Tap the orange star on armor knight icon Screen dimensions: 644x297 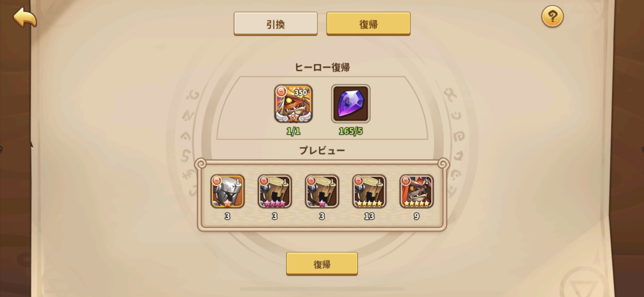coord(228,203)
